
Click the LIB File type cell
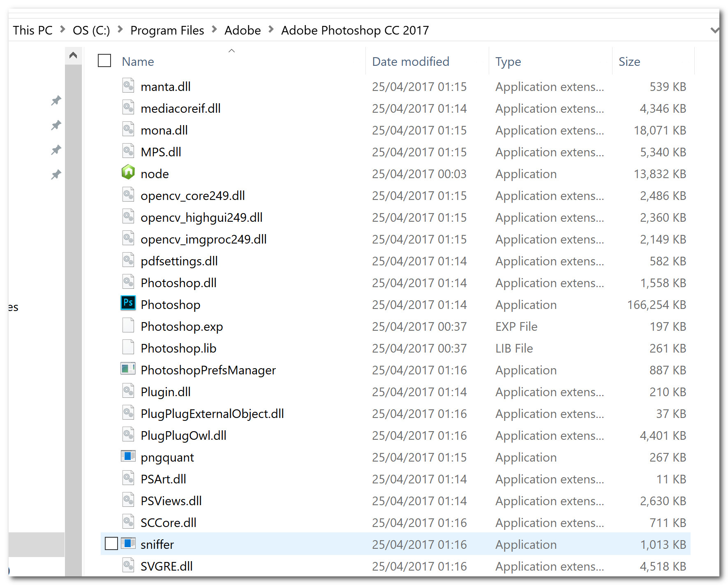[x=514, y=348]
